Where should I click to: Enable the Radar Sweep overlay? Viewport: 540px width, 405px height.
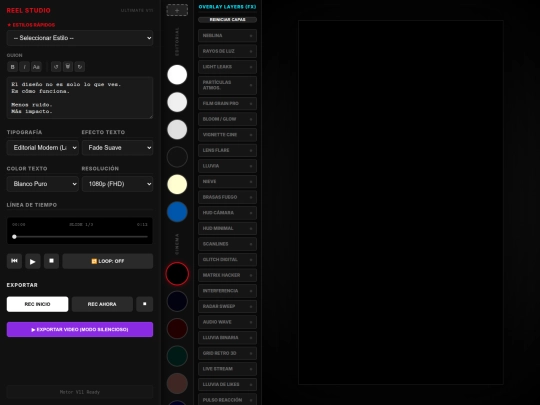[227, 307]
